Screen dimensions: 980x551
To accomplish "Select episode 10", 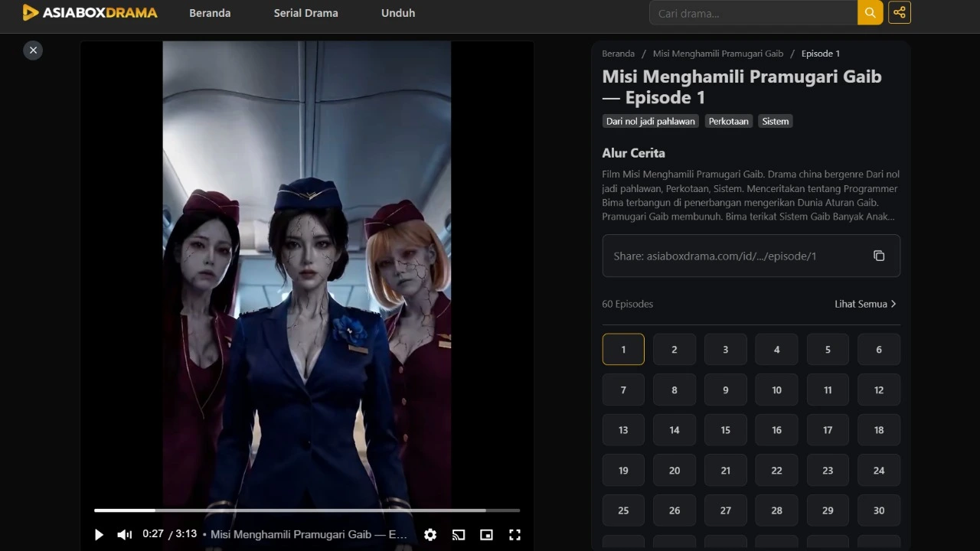I will pyautogui.click(x=776, y=390).
